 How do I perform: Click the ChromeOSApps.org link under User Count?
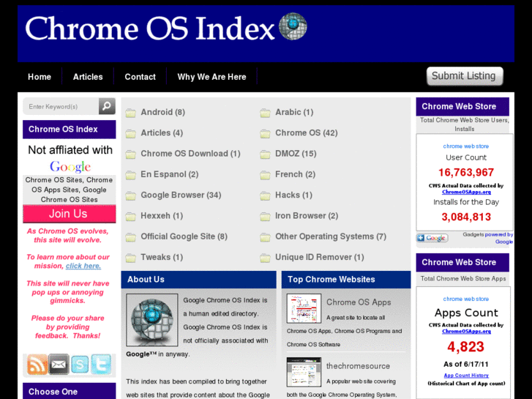466,192
